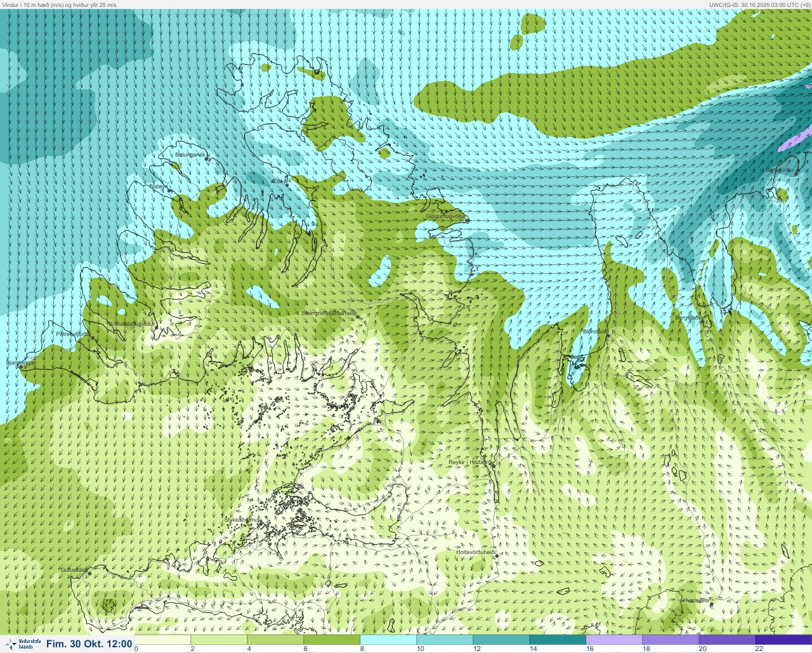Click the Veðurstofa Íslands logo
The image size is (812, 653).
tap(22, 644)
